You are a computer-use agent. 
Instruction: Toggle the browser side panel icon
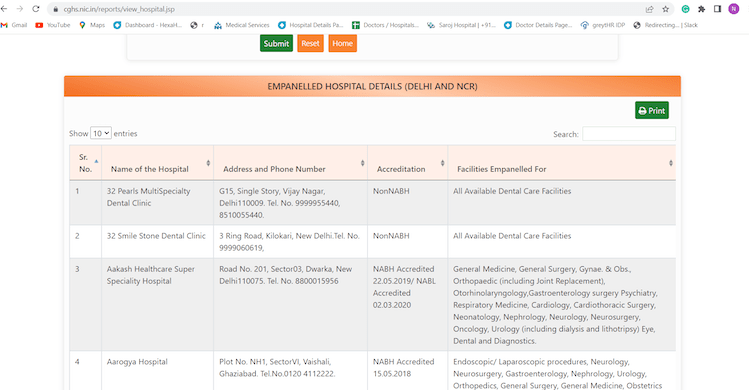coord(717,9)
